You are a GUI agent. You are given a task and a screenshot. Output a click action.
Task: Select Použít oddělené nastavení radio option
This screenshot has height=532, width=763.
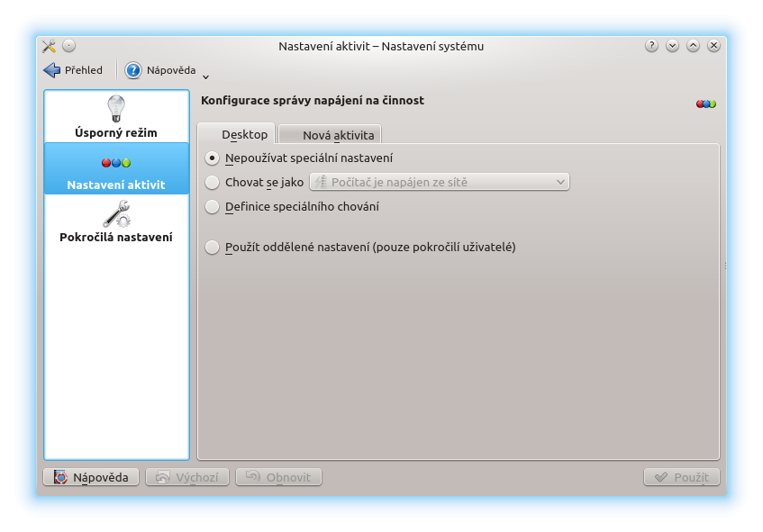click(213, 247)
